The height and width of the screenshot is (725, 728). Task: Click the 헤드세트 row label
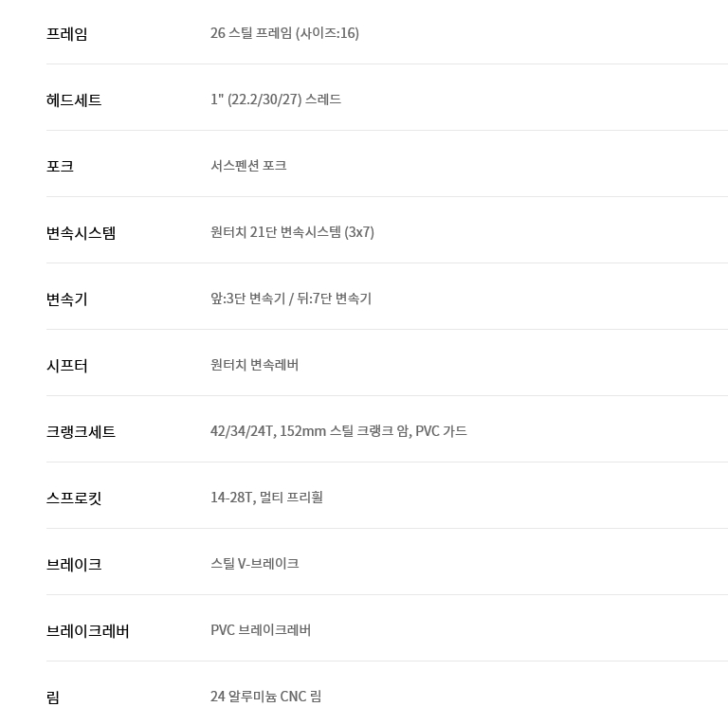74,100
